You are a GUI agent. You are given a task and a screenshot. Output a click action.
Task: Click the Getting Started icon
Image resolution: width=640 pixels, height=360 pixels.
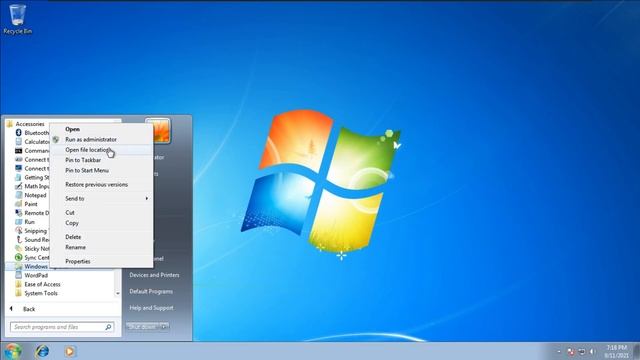coord(18,177)
